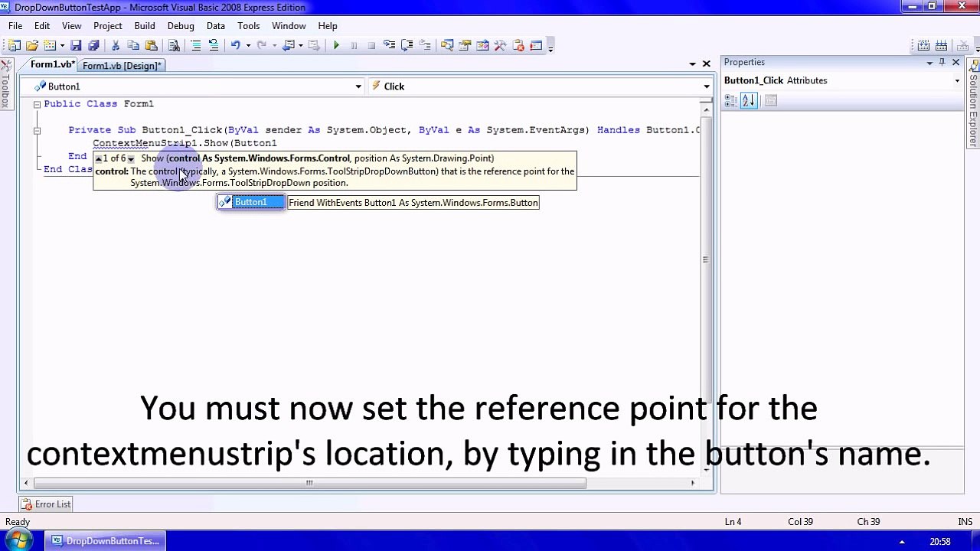Show the previous Show overload in tooltip

pyautogui.click(x=98, y=158)
